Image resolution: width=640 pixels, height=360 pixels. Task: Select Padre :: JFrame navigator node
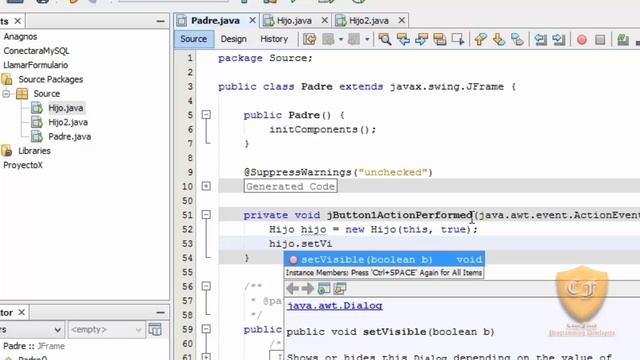34,346
